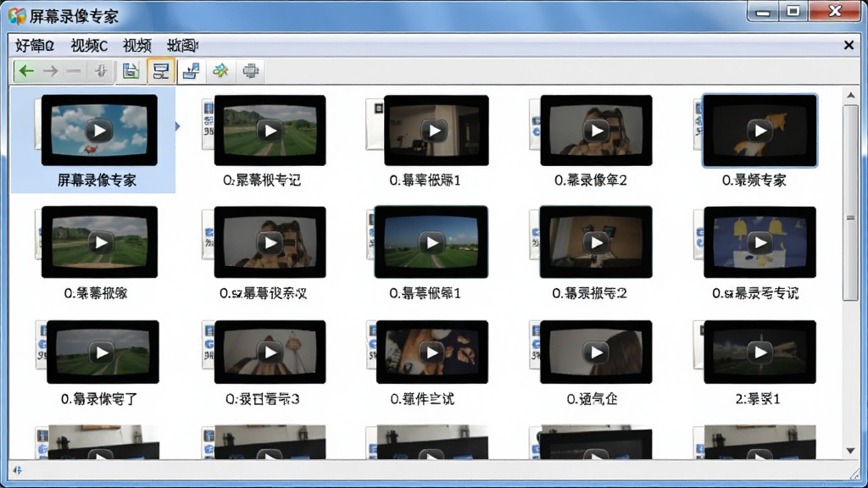Viewport: 868px width, 488px height.
Task: Select the brown room with two monitors thumbnail
Action: coord(596,242)
